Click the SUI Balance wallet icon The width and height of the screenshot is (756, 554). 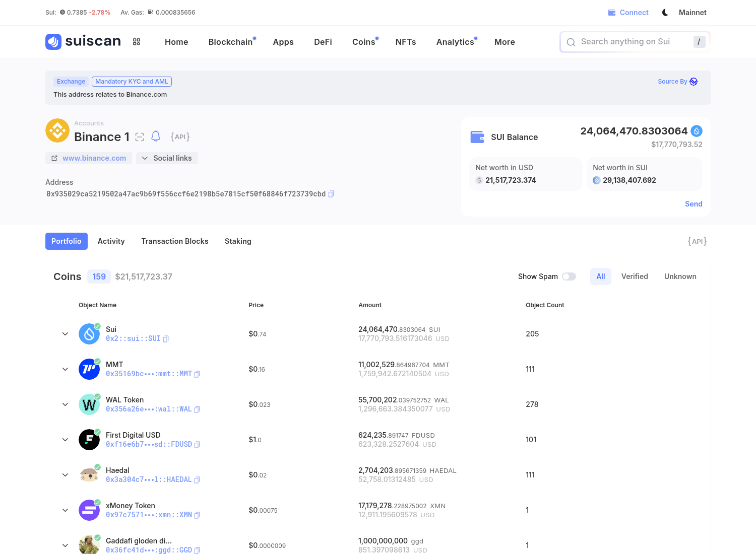pyautogui.click(x=477, y=137)
